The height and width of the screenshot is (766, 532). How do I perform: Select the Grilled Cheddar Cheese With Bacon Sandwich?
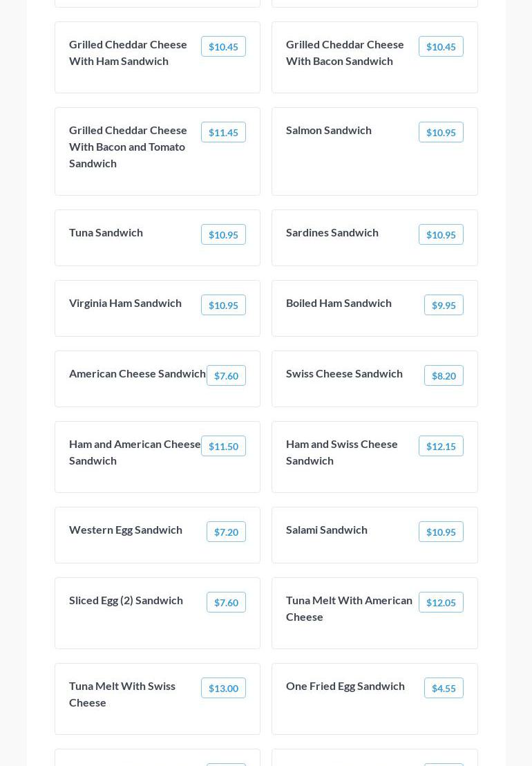point(345,53)
